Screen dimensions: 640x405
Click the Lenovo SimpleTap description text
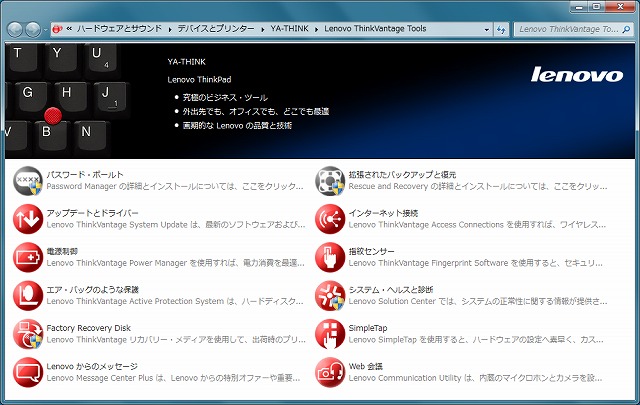476,340
